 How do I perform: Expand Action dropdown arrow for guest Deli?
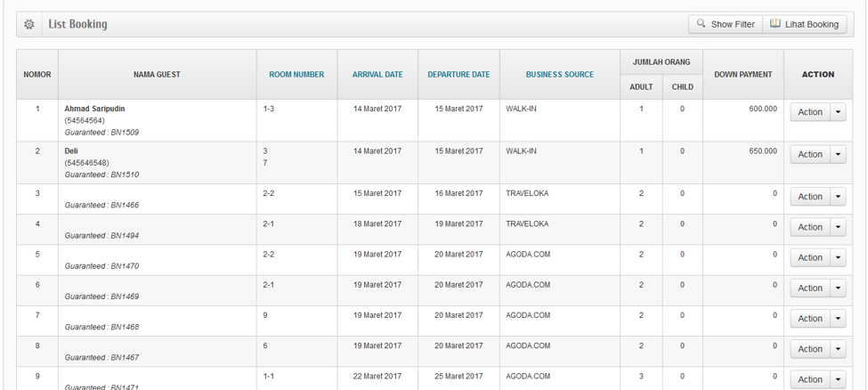click(838, 155)
